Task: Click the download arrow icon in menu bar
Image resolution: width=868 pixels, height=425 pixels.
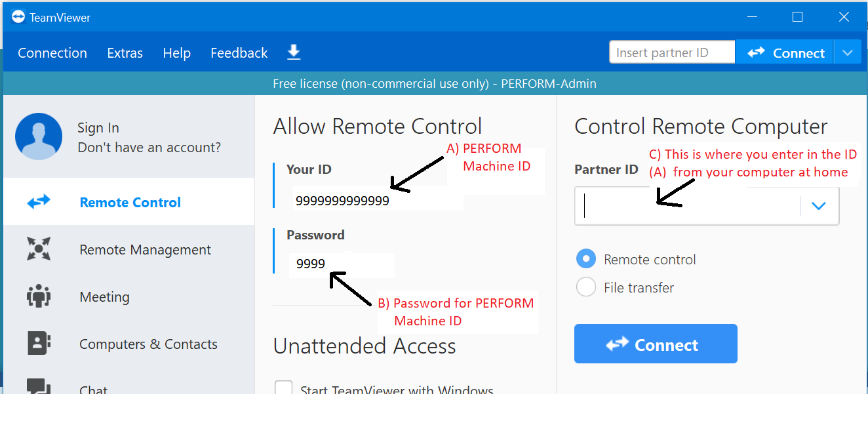Action: [x=294, y=52]
